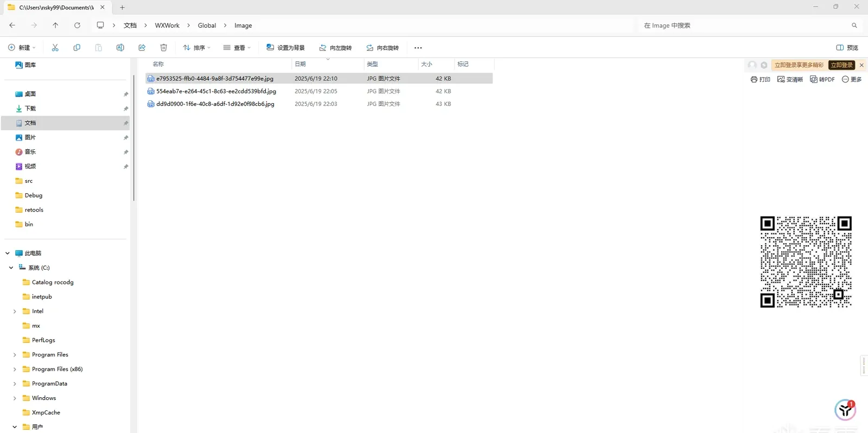Toggle the 预览 preview pane
868x433 pixels.
click(847, 48)
